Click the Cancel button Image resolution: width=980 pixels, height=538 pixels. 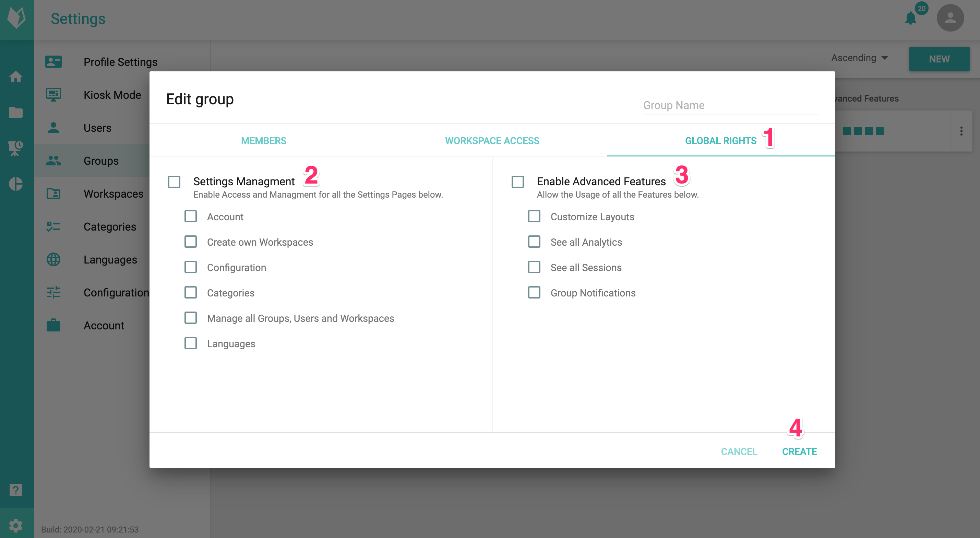coord(739,452)
